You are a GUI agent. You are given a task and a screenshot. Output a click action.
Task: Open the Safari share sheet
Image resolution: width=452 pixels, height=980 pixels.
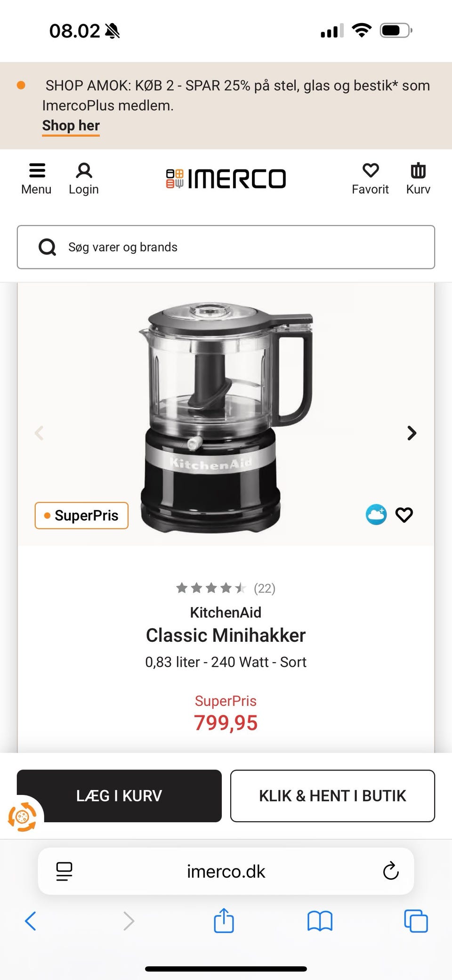coord(224,921)
